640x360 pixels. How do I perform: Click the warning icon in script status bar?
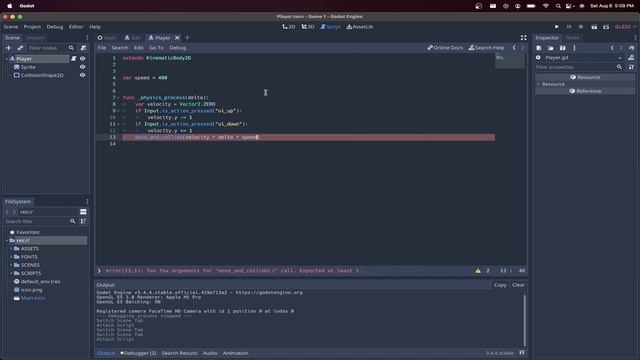(478, 271)
